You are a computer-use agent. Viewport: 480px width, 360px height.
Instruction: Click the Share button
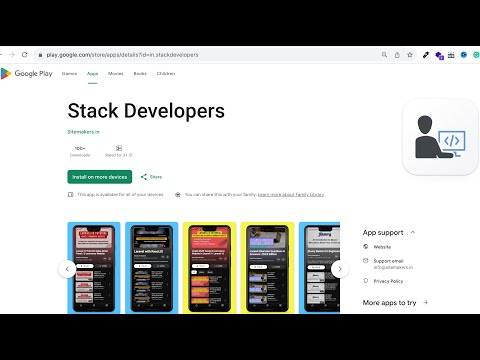(x=151, y=177)
